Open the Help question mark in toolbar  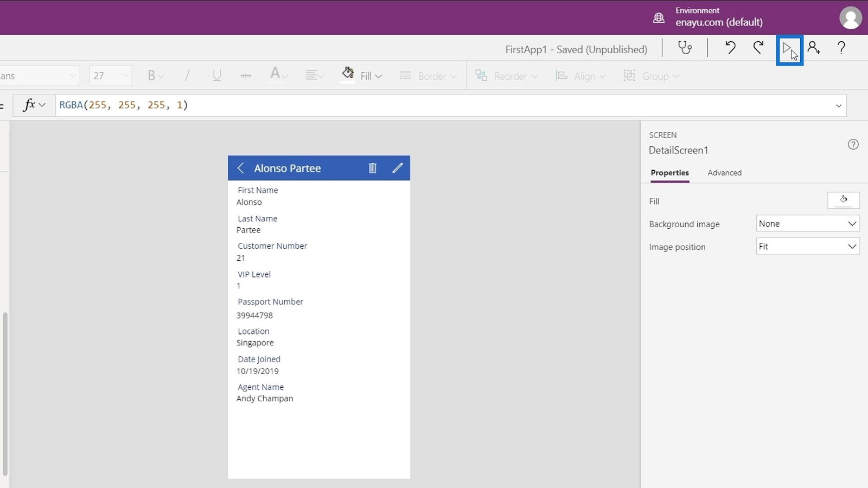click(x=841, y=48)
